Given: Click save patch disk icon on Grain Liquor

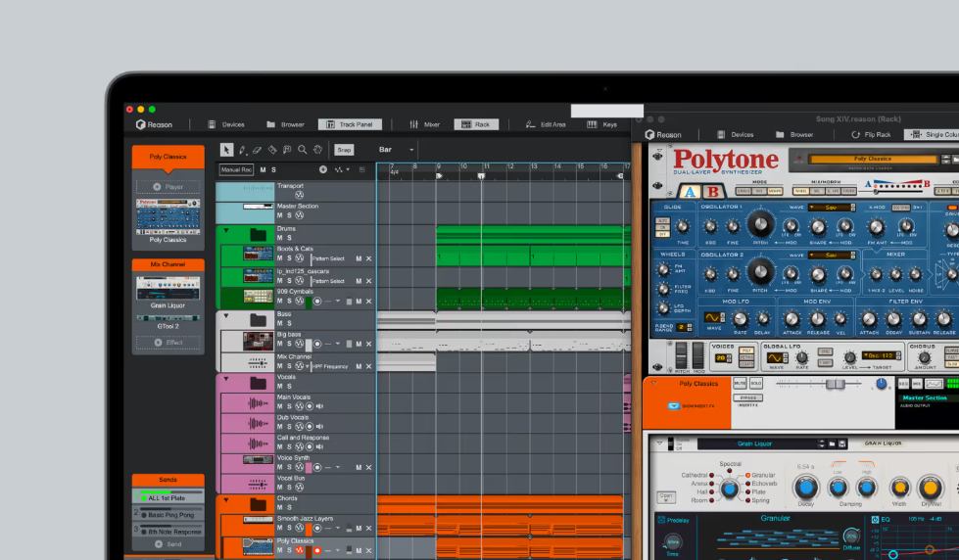Looking at the screenshot, I should pyautogui.click(x=841, y=443).
